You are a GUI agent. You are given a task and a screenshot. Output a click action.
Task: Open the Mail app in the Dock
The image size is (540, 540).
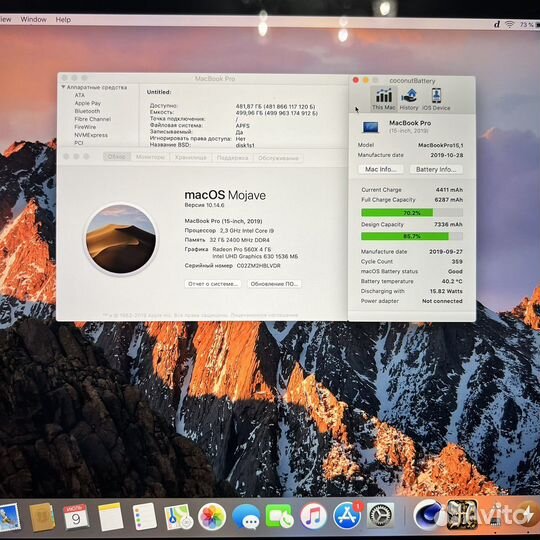point(9,518)
